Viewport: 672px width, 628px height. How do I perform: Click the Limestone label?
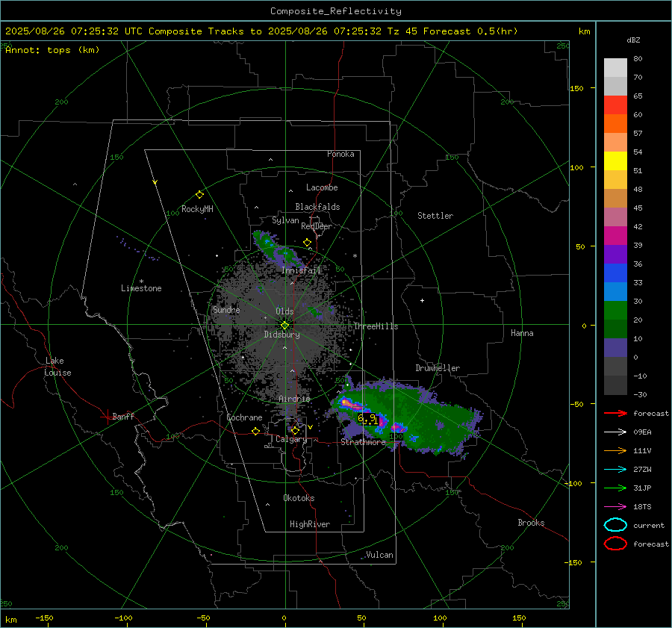(141, 288)
